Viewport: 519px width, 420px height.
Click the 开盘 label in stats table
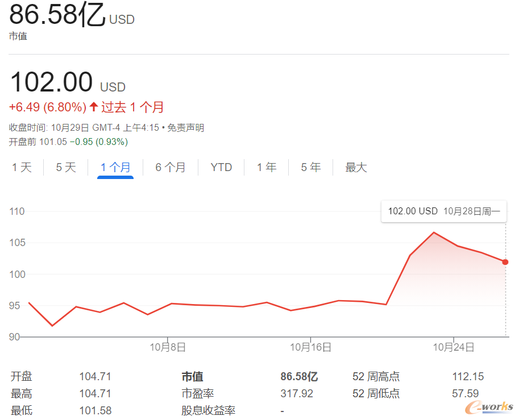[x=22, y=377]
